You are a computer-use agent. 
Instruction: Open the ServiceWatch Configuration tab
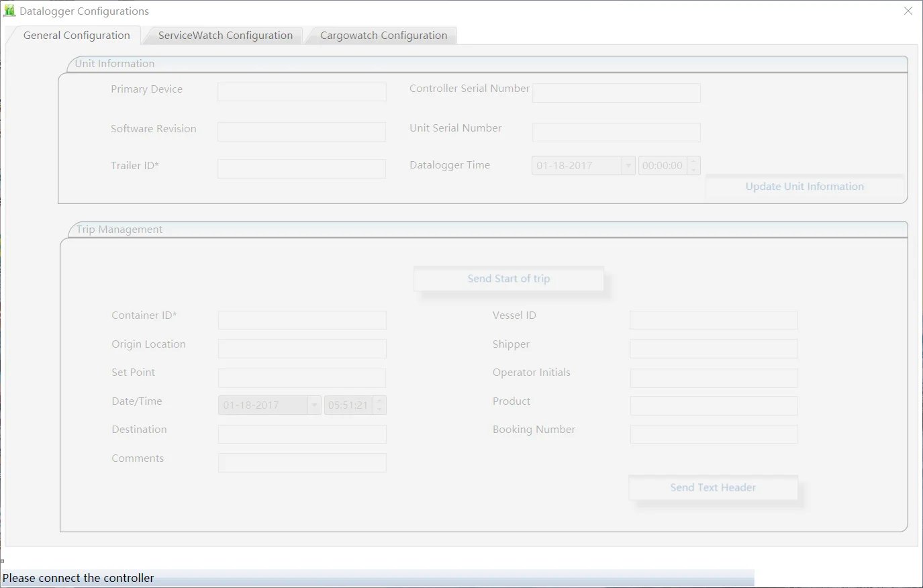click(224, 36)
